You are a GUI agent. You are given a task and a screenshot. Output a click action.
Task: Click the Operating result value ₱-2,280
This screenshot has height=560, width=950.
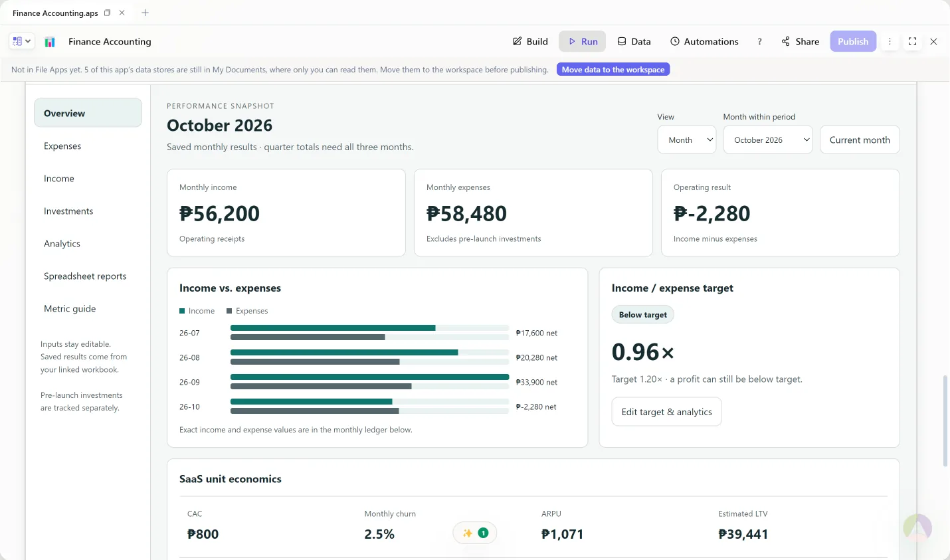pyautogui.click(x=712, y=213)
